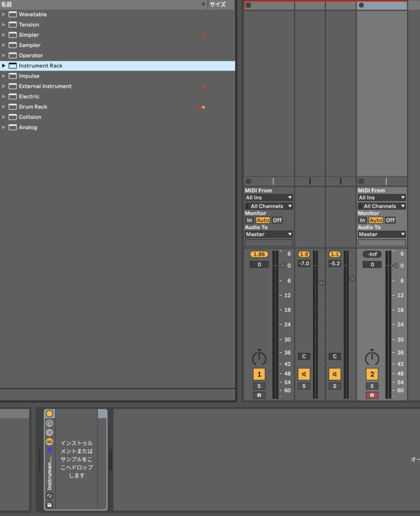Set track 1 Monitor to In

point(249,220)
